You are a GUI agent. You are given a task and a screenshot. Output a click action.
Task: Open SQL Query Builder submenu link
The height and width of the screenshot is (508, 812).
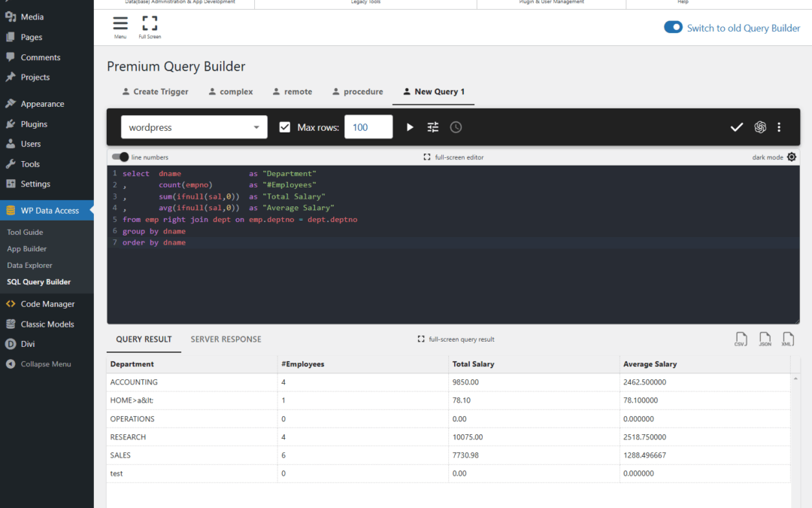[39, 282]
